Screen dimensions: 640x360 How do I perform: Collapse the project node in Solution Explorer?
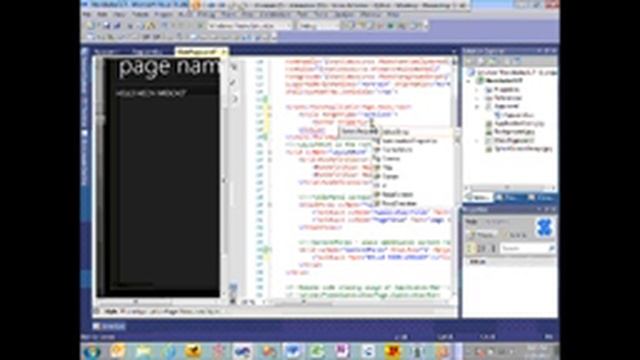point(469,81)
